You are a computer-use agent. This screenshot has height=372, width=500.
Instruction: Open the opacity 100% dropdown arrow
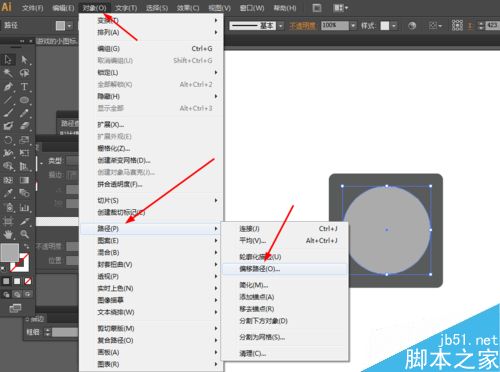[353, 26]
